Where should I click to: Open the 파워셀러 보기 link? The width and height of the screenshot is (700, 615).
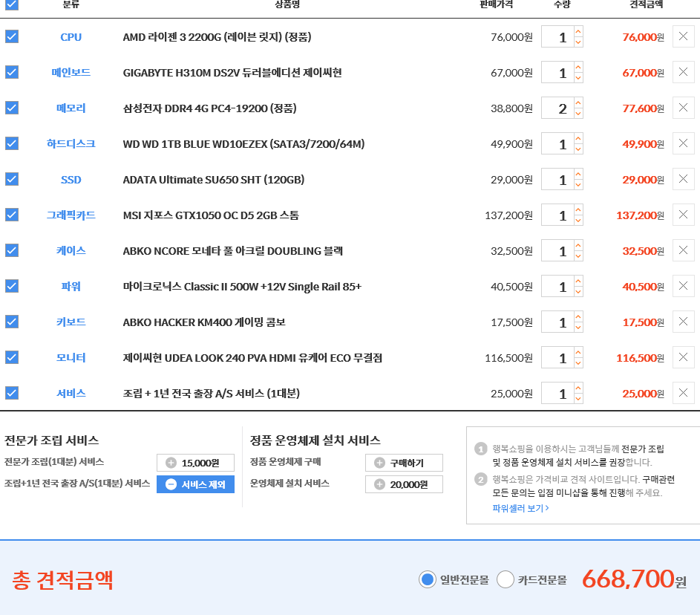(x=520, y=508)
